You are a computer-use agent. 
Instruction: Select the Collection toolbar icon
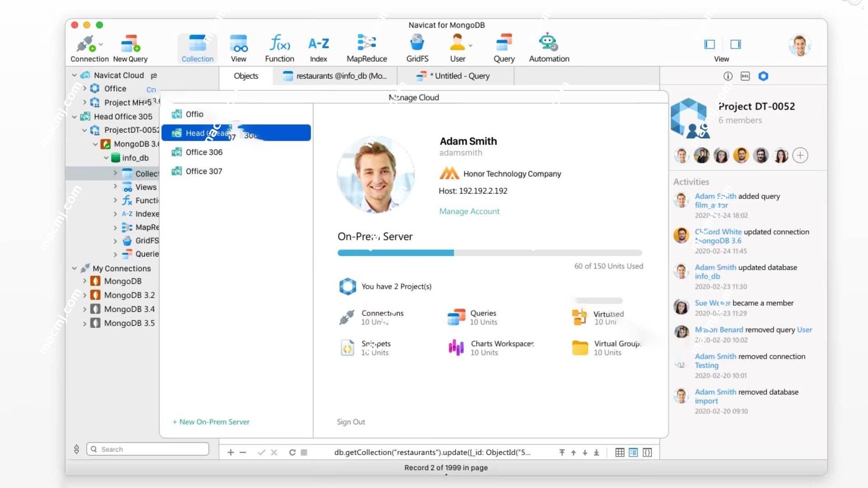point(197,43)
